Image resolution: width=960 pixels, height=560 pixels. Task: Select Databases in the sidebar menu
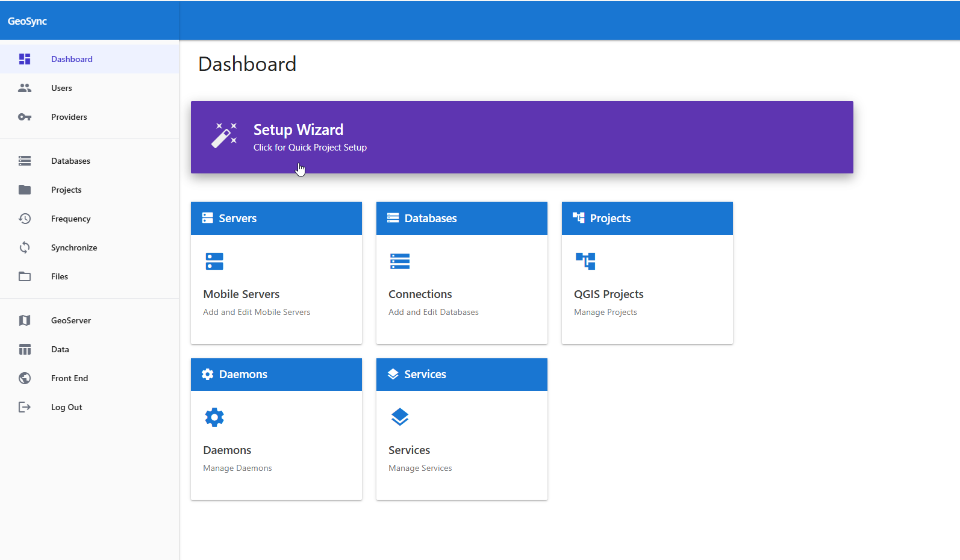click(90, 161)
